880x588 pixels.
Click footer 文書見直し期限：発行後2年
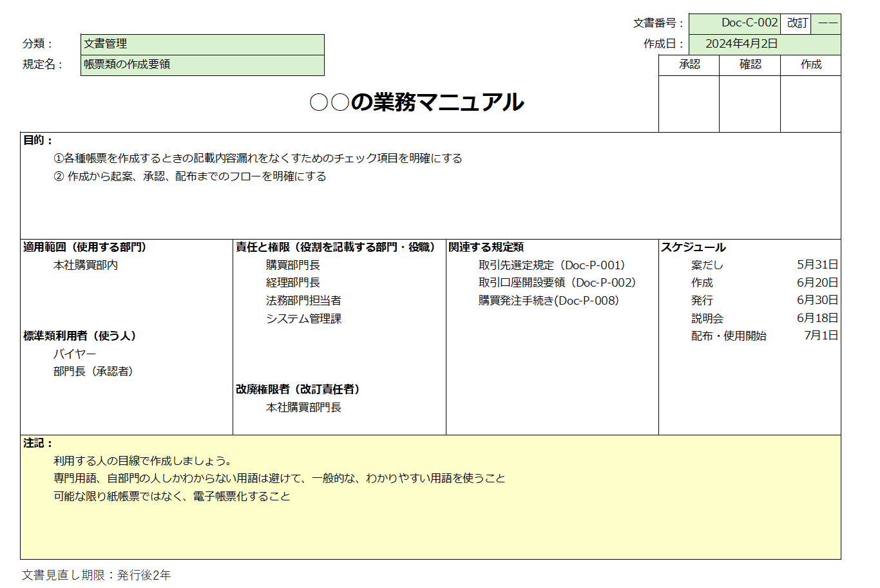(96, 575)
